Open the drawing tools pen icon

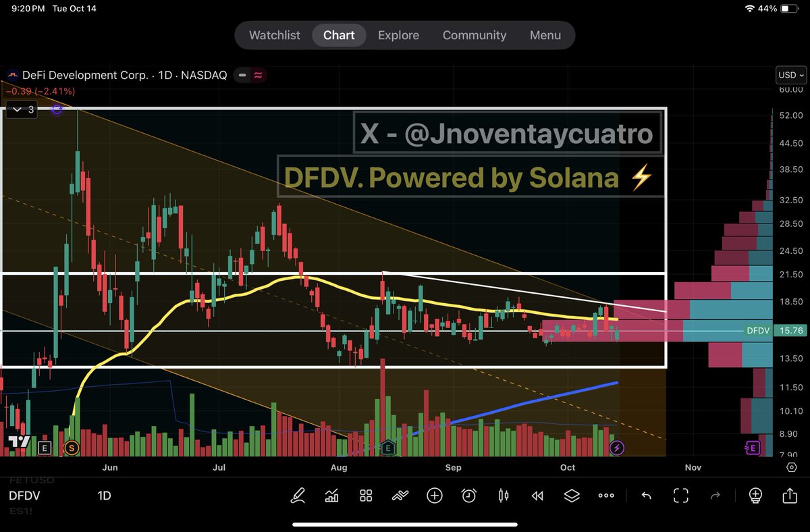tap(297, 496)
